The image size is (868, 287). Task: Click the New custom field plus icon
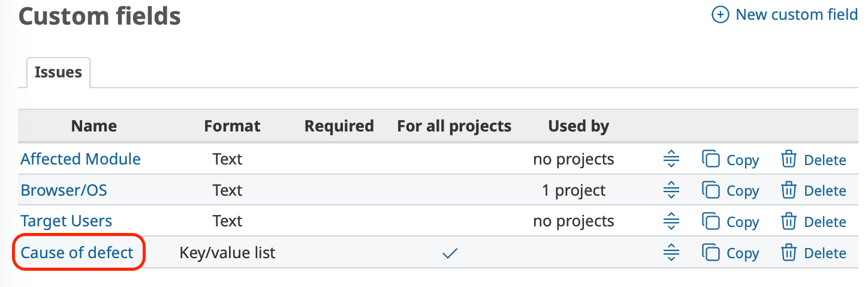tap(720, 15)
